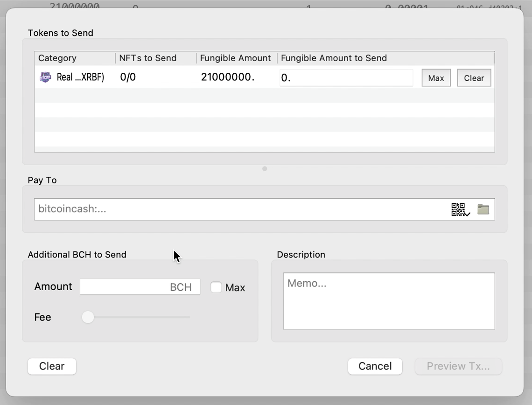Click the NFTs to Send column header

148,58
